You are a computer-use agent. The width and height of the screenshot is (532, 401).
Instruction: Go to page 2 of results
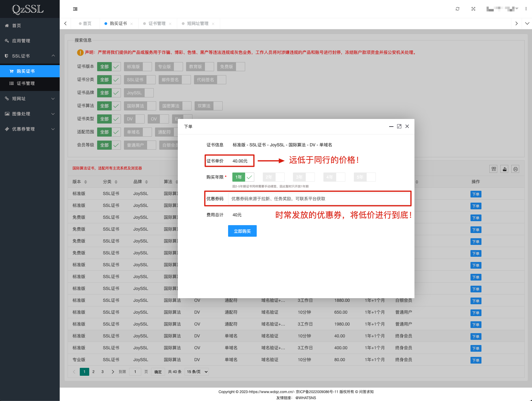coord(93,372)
